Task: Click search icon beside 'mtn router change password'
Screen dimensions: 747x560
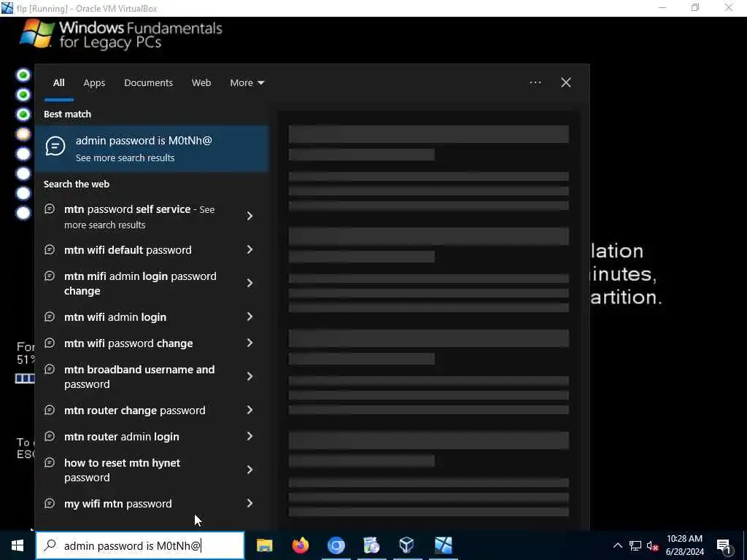Action: point(50,410)
